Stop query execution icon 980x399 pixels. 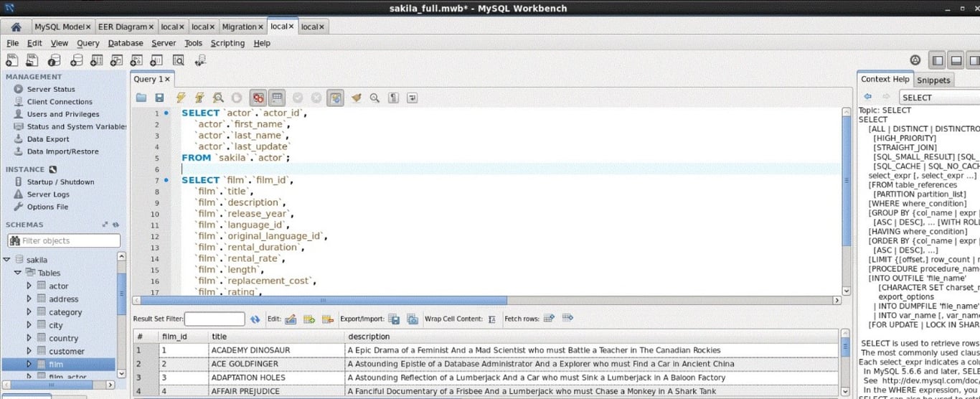point(237,98)
